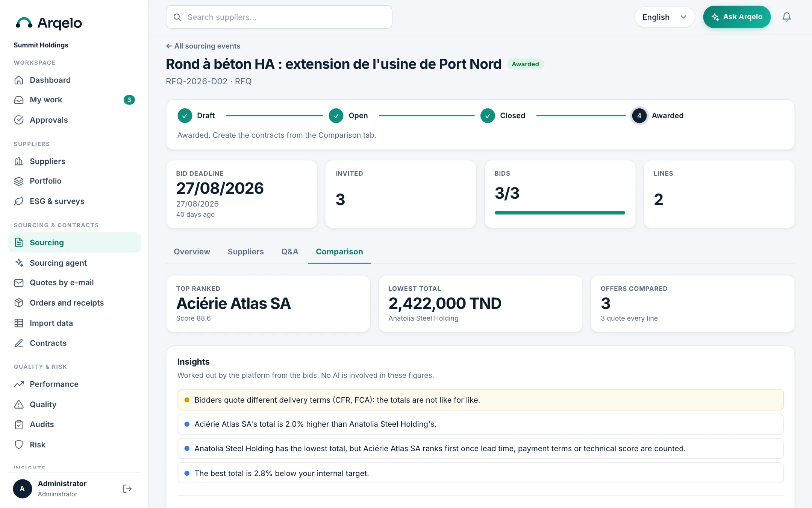Click the Portfolio layers icon
The image size is (812, 508).
(x=19, y=181)
